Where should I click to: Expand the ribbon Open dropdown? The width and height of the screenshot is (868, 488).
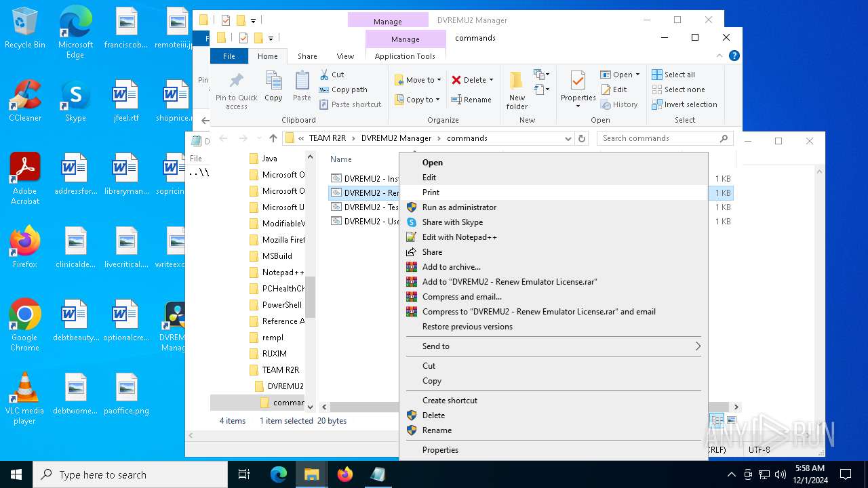pos(637,75)
